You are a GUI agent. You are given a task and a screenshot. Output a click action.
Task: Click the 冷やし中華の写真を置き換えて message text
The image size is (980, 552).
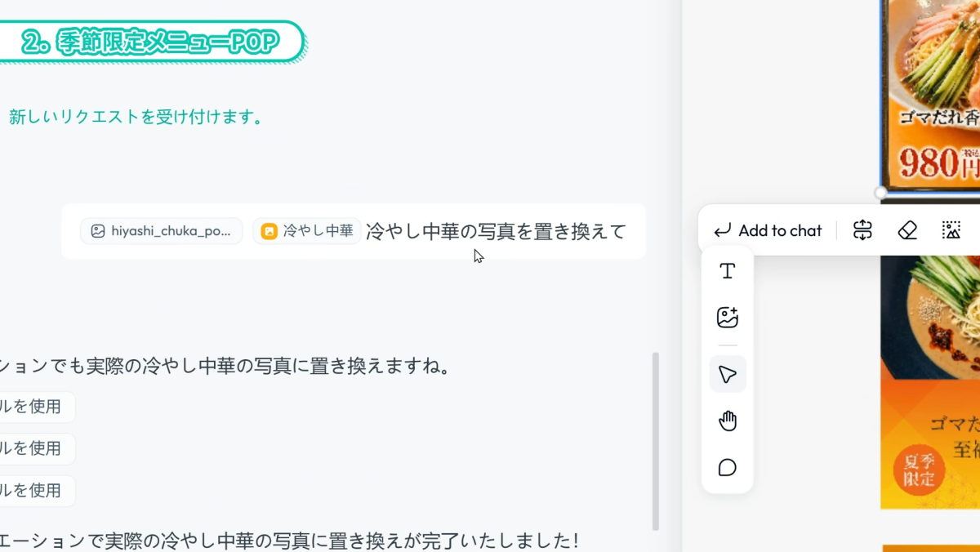(496, 232)
